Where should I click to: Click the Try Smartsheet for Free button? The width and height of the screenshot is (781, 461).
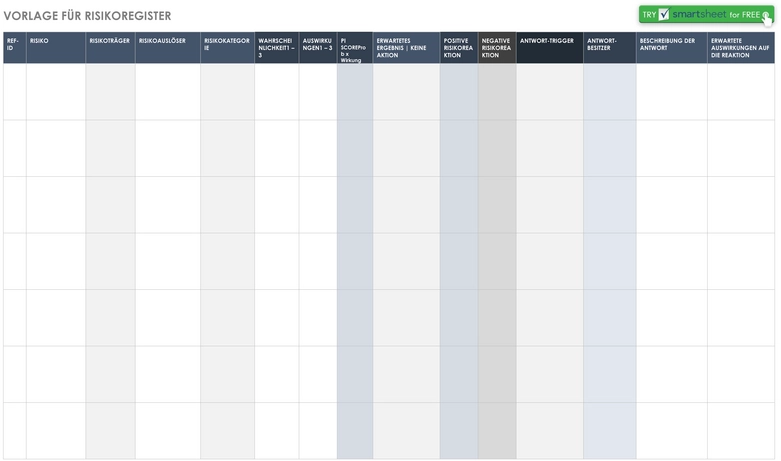(x=706, y=14)
